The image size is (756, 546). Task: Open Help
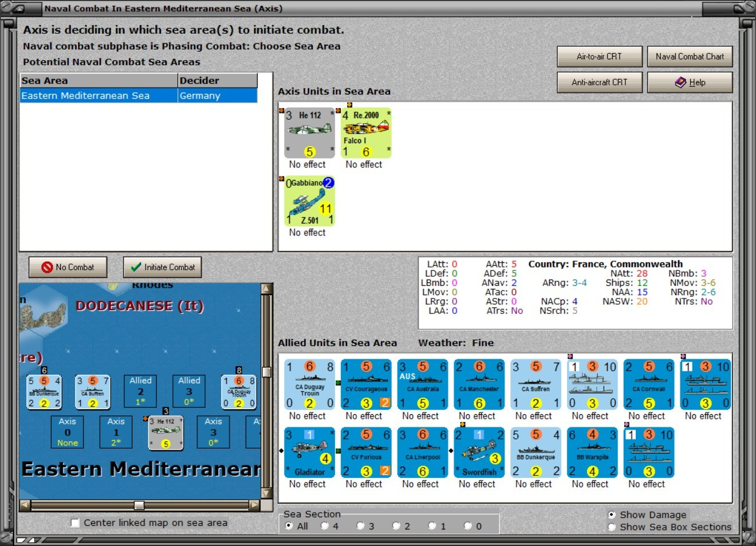point(690,82)
